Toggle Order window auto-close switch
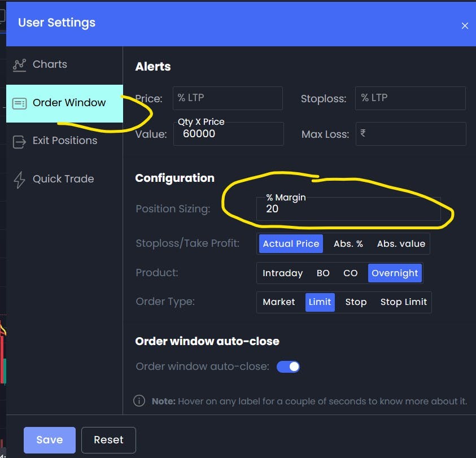 tap(288, 367)
